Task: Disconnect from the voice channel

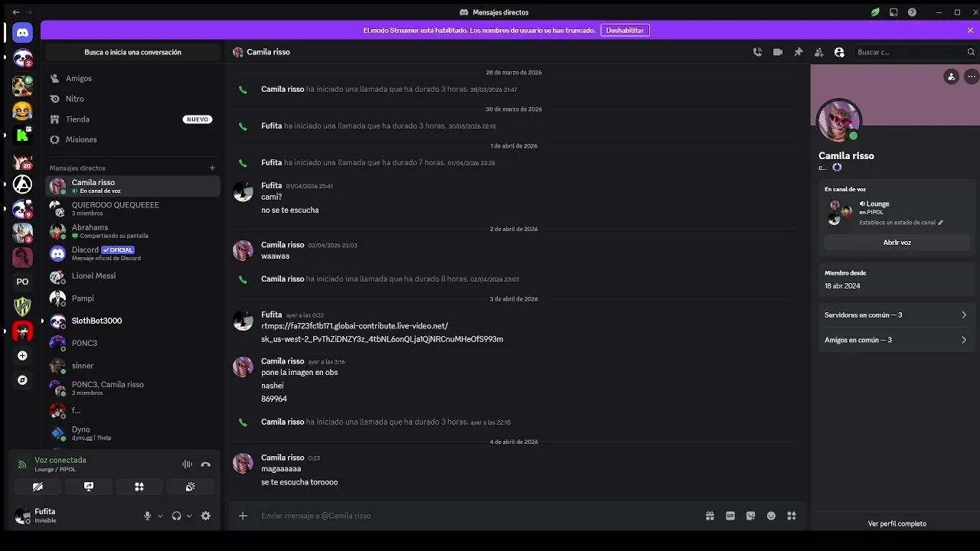Action: tap(205, 465)
